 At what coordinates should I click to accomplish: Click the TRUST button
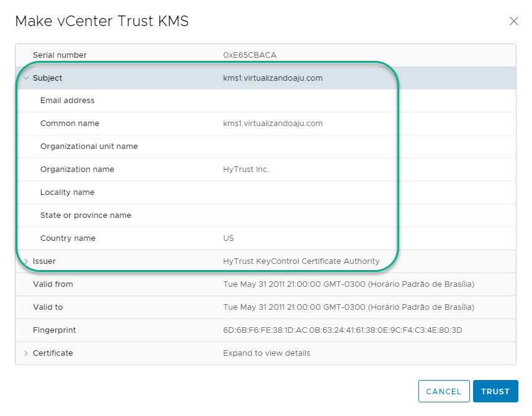coord(495,392)
